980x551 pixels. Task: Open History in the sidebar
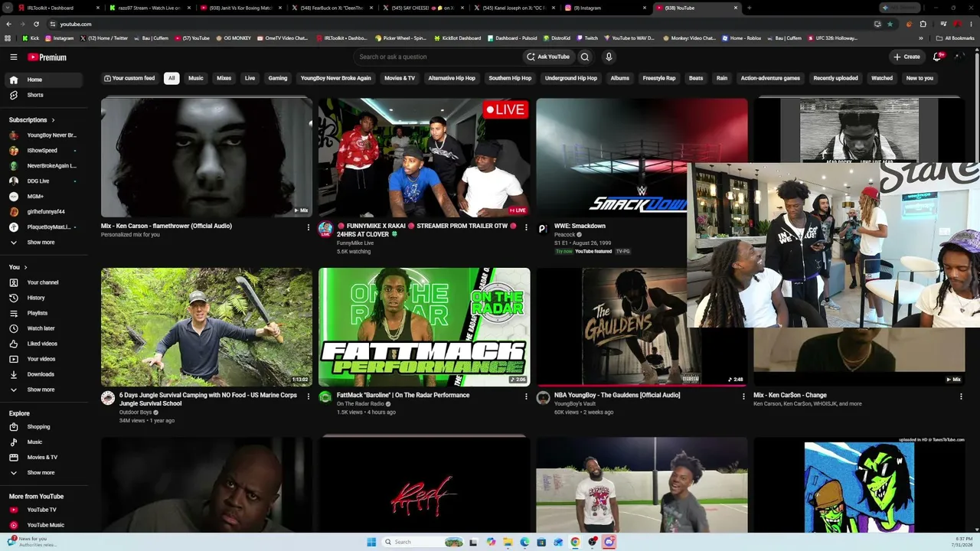coord(45,298)
